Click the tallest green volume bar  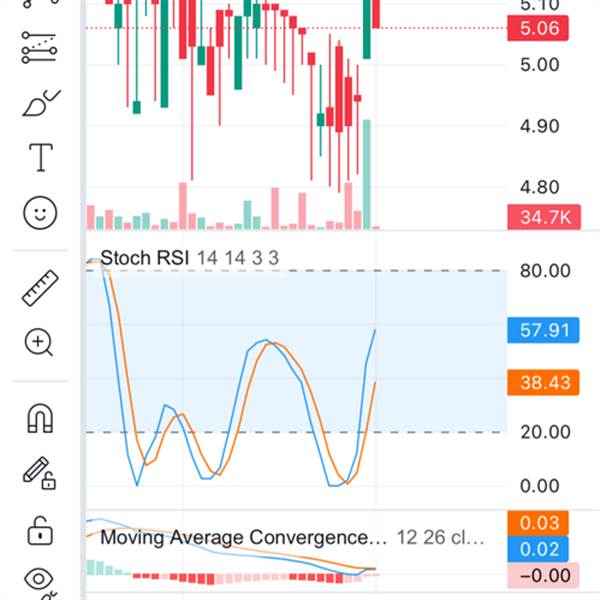(x=367, y=174)
